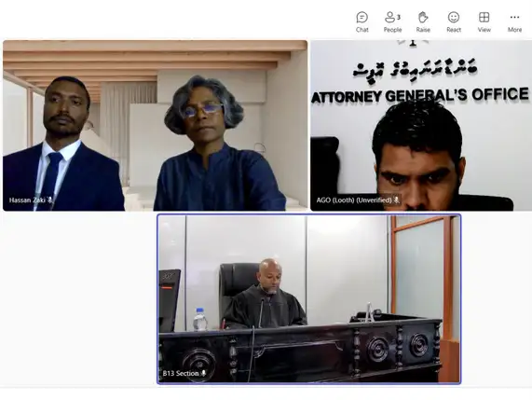This screenshot has height=400, width=532.
Task: Select the AGO (Looth) video tile
Action: point(421,125)
